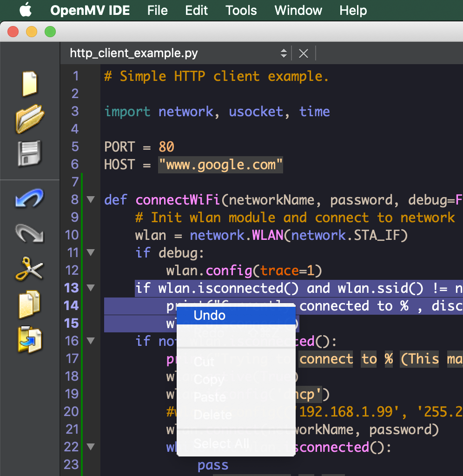The height and width of the screenshot is (476, 463).
Task: Collapse the connectWiFi function fold on line 8
Action: [91, 200]
